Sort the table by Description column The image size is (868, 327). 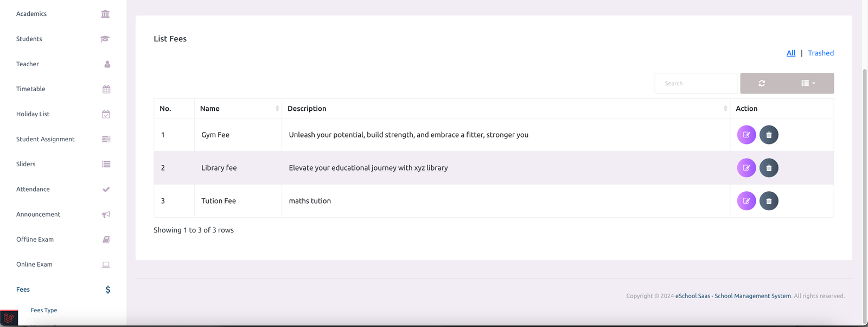point(506,109)
